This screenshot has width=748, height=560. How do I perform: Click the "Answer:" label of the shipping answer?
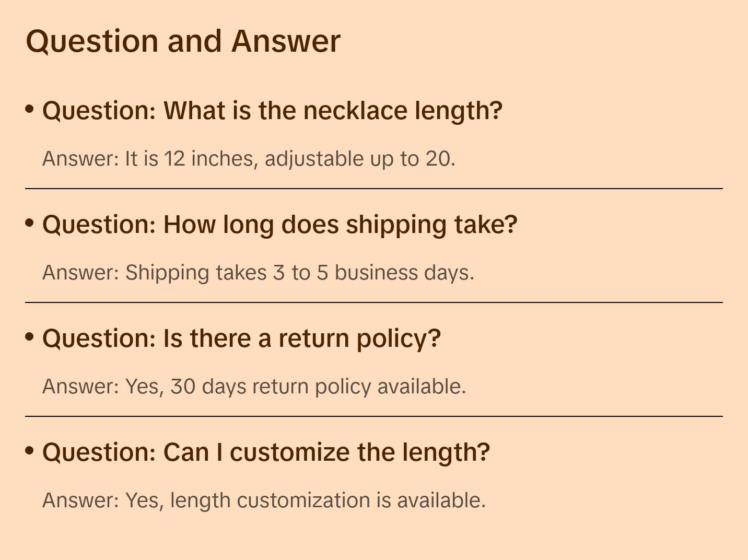coord(81,273)
